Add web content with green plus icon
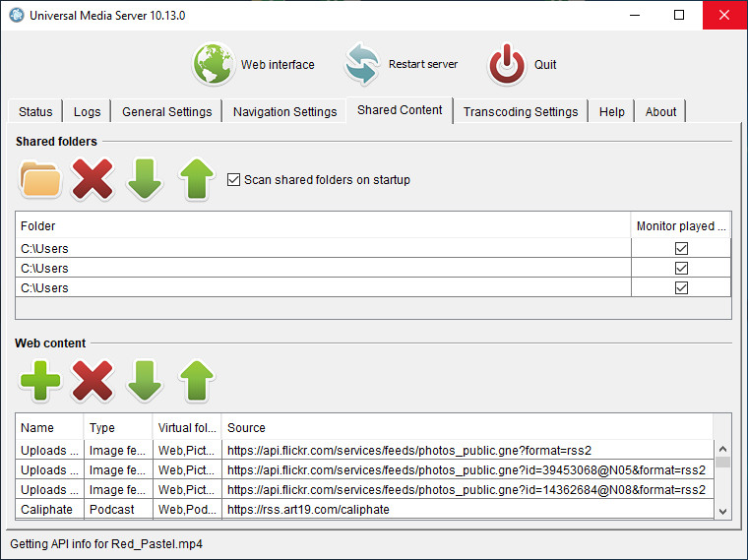The image size is (748, 560). point(40,381)
